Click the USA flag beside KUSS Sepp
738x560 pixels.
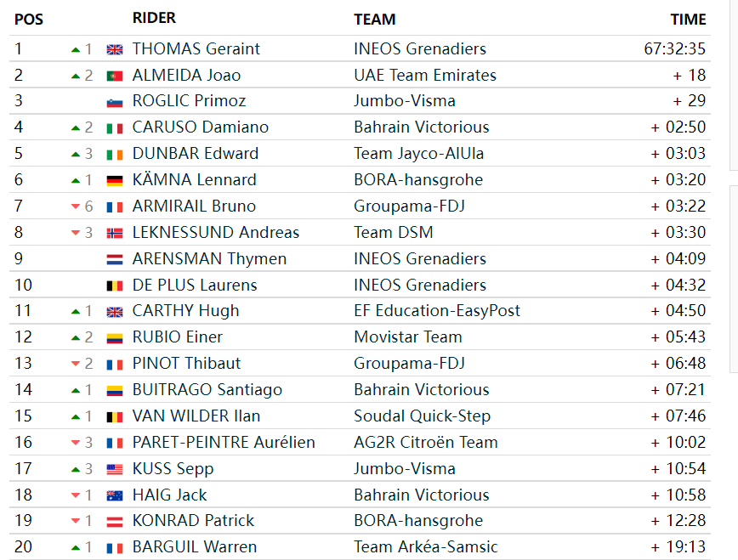[x=115, y=469]
